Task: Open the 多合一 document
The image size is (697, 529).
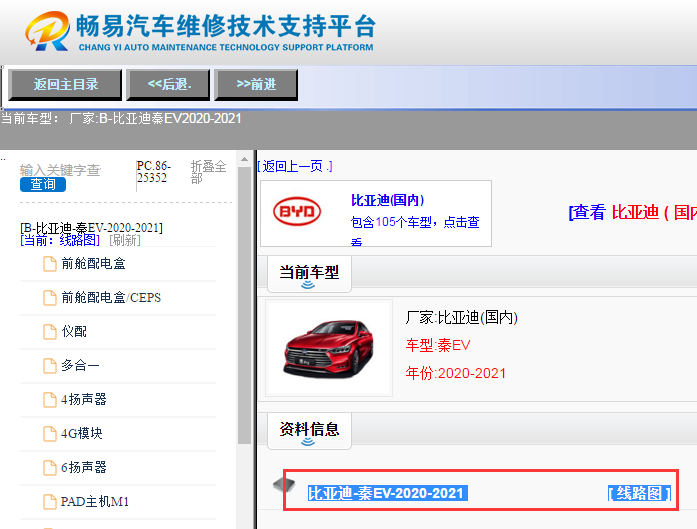Action: coord(80,365)
